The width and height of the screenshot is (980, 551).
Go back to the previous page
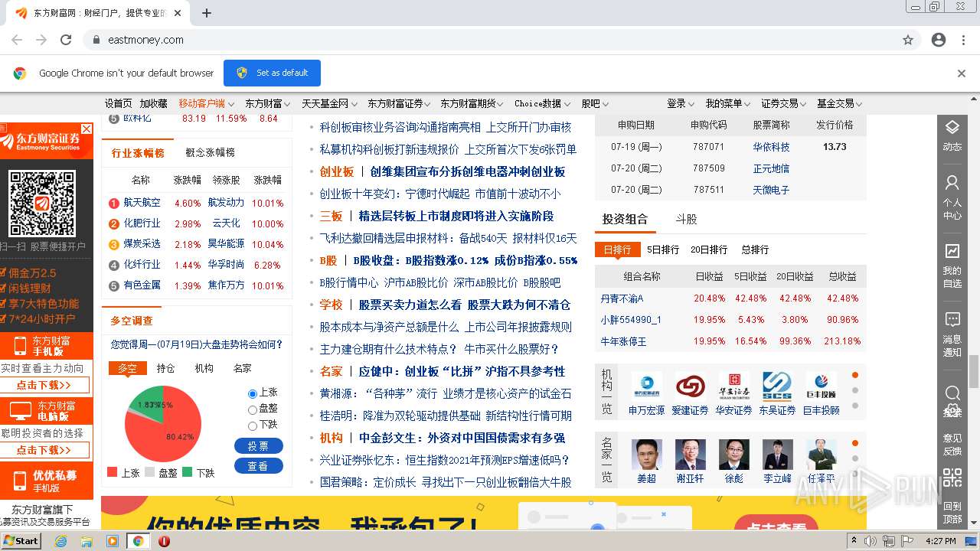[17, 40]
